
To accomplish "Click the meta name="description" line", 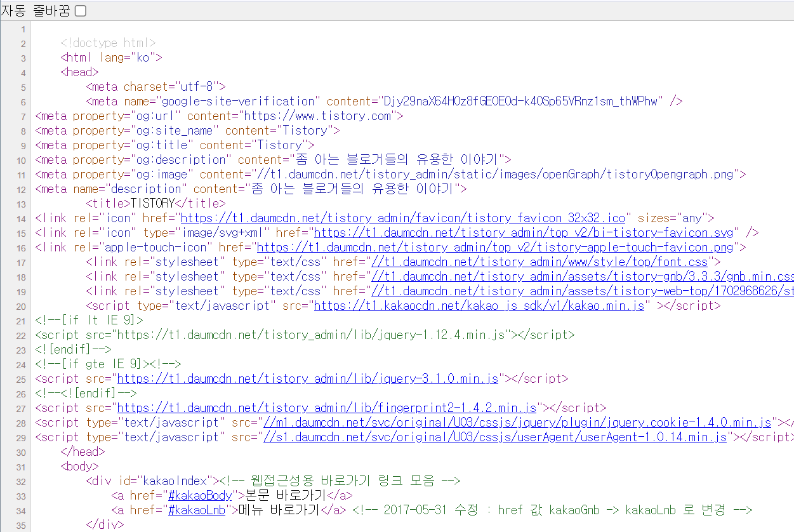I will point(251,189).
